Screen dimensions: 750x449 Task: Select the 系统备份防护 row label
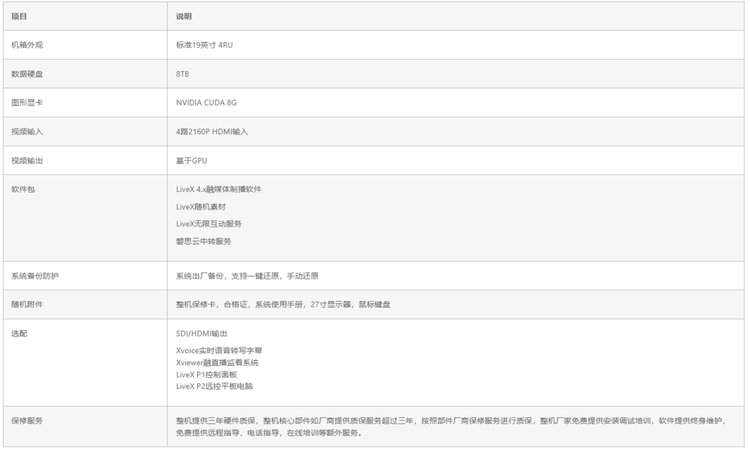coord(35,276)
